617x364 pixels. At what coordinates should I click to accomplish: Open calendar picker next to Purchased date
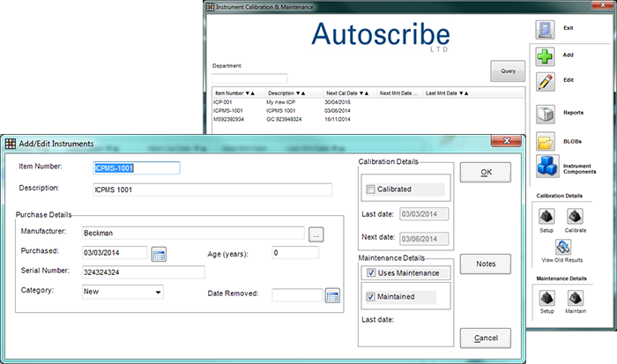pos(159,254)
